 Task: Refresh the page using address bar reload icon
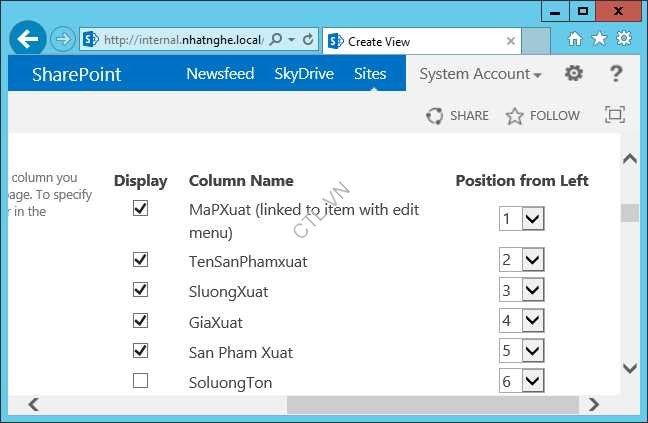coord(308,40)
